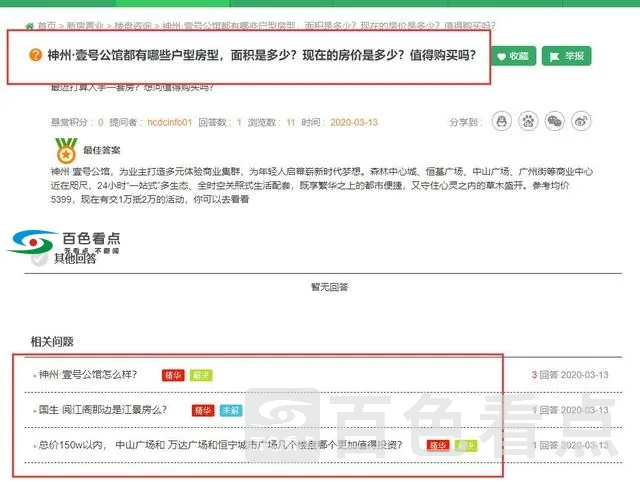This screenshot has width=640, height=485.
Task: Click the 最佳答案 heading
Action: tap(102, 150)
